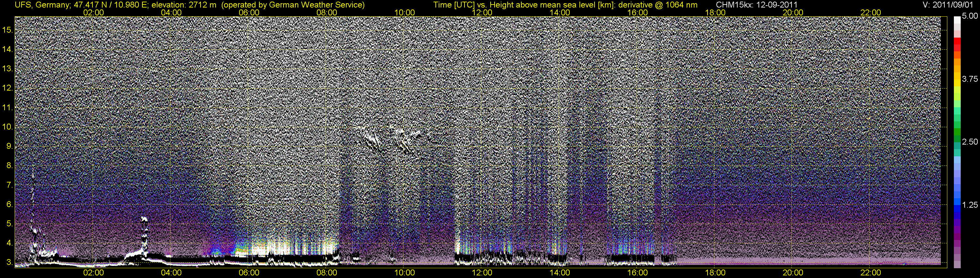Click the '3.75' color scale value

(970, 79)
